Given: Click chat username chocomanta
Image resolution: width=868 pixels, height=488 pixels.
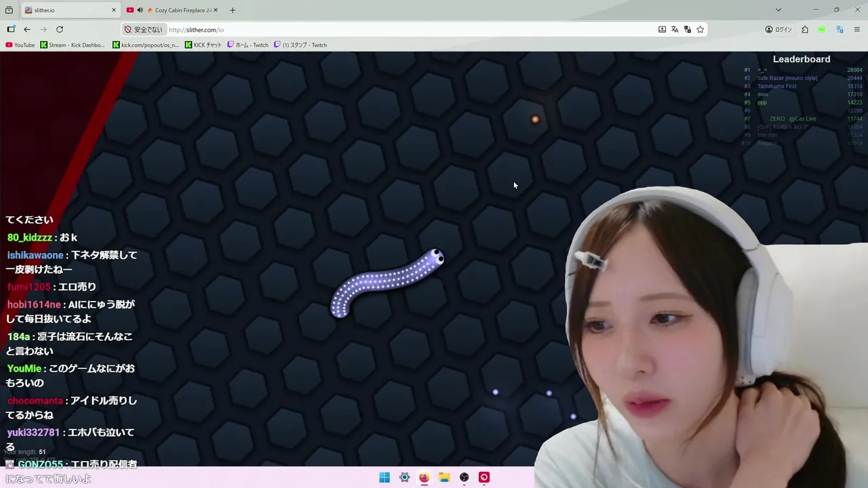Looking at the screenshot, I should [x=35, y=401].
